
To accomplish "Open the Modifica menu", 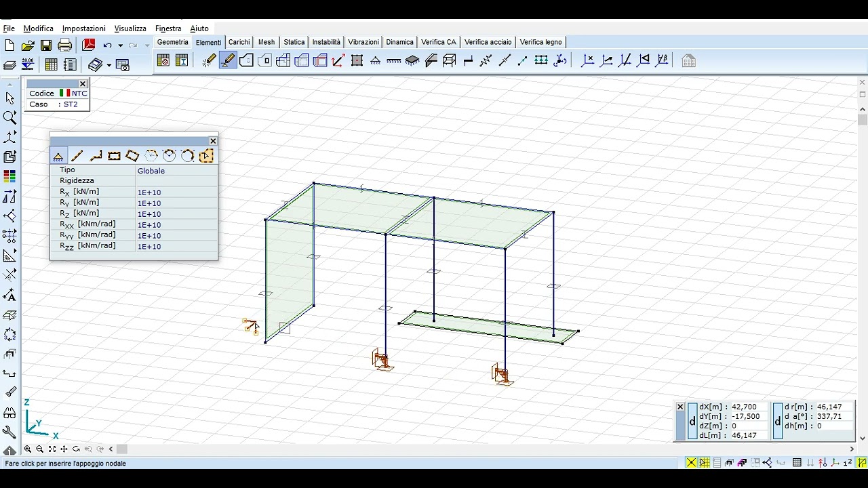I will [38, 28].
